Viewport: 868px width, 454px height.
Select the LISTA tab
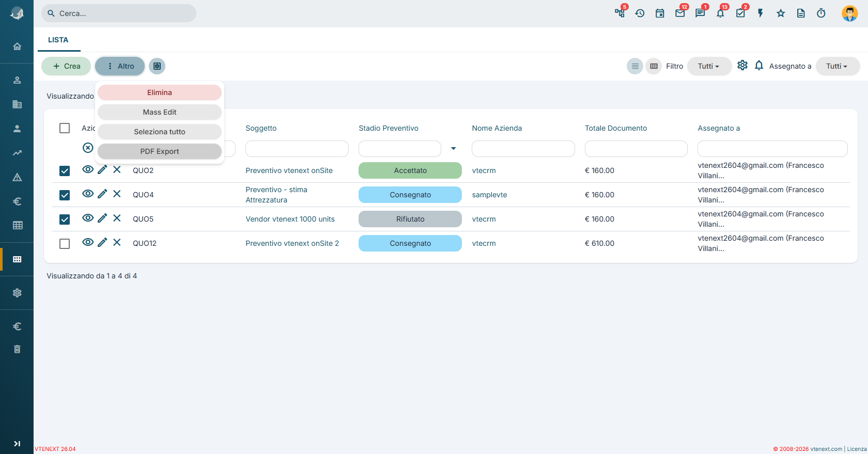click(58, 40)
